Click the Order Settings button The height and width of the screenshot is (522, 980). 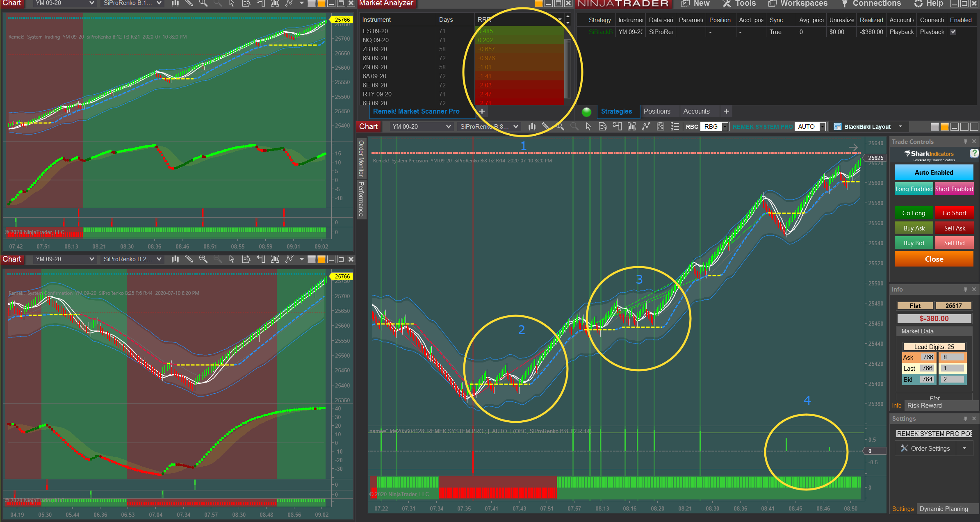pos(926,449)
